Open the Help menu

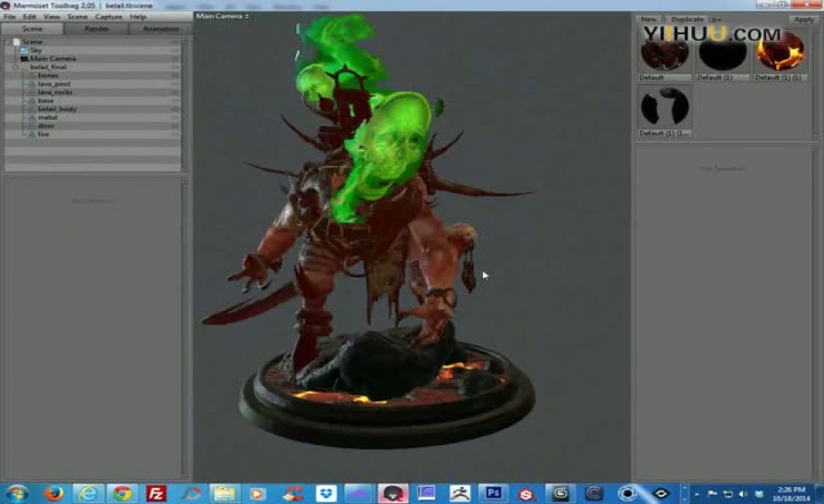coord(138,17)
